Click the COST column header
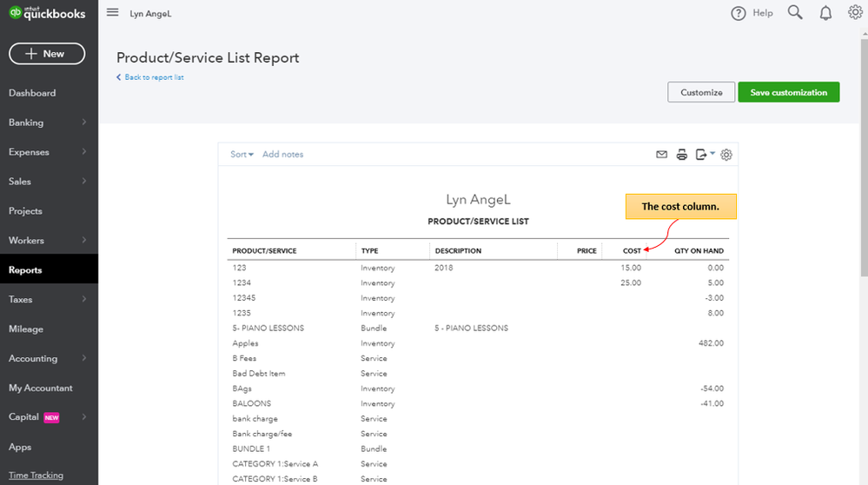 632,251
